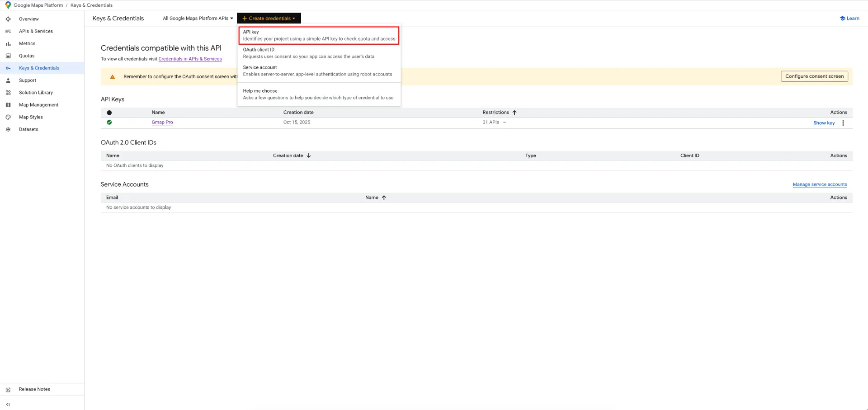Click the Keys & Credentials breadcrumb text
868x410 pixels.
[91, 5]
